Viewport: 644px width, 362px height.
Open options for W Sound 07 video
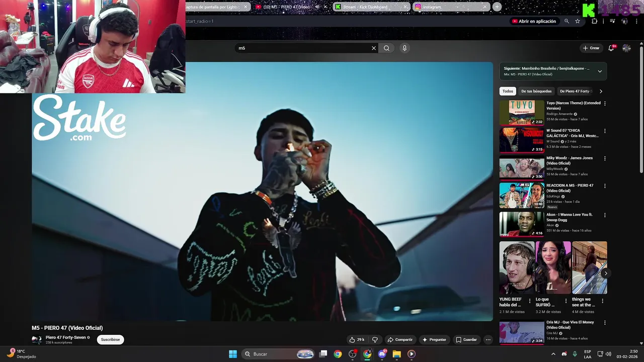click(605, 131)
